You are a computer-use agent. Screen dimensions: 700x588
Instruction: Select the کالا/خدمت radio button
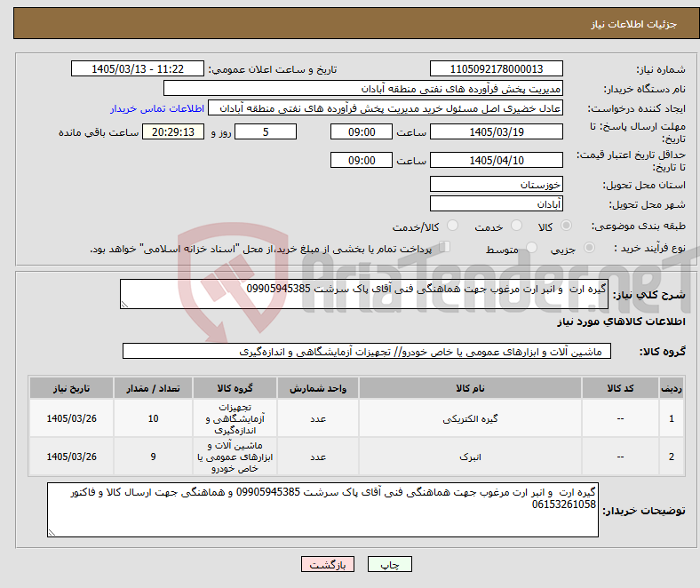pyautogui.click(x=453, y=226)
